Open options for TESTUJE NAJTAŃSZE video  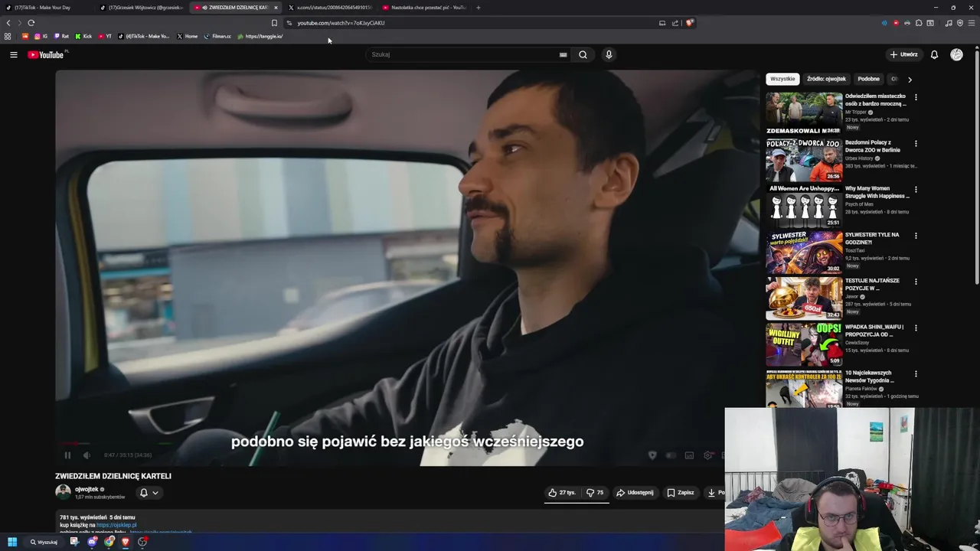(x=916, y=282)
